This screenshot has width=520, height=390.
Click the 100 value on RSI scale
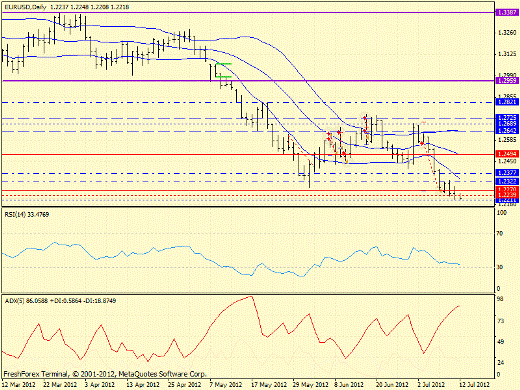pos(502,212)
